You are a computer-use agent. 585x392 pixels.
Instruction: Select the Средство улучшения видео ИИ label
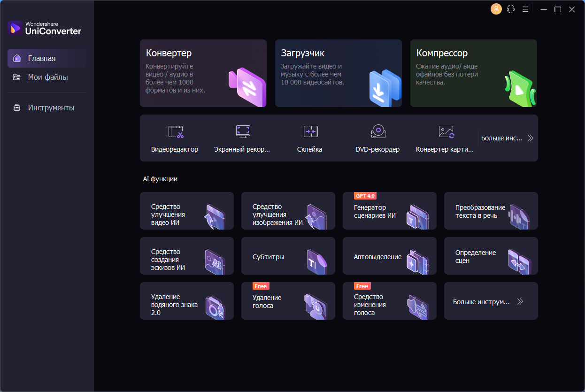click(x=168, y=215)
